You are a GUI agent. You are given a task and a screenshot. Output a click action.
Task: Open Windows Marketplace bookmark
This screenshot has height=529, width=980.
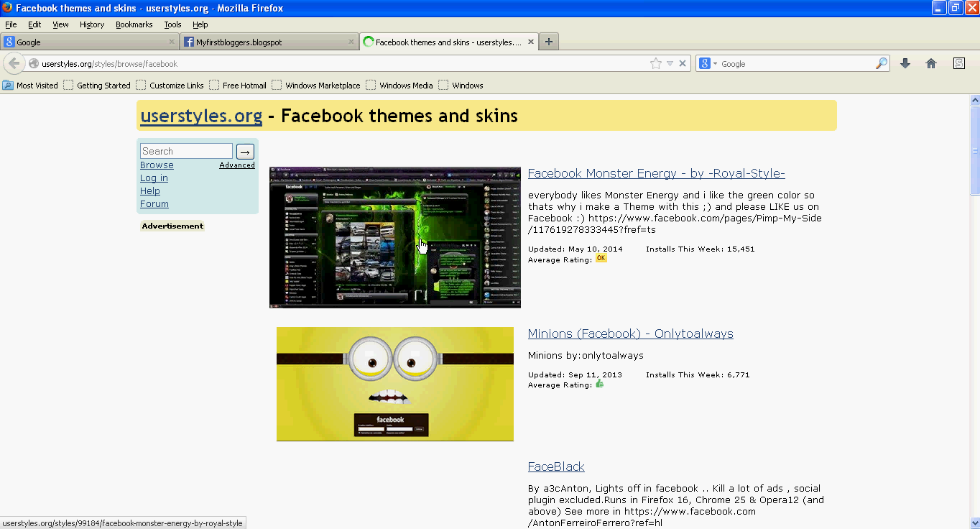(316, 85)
